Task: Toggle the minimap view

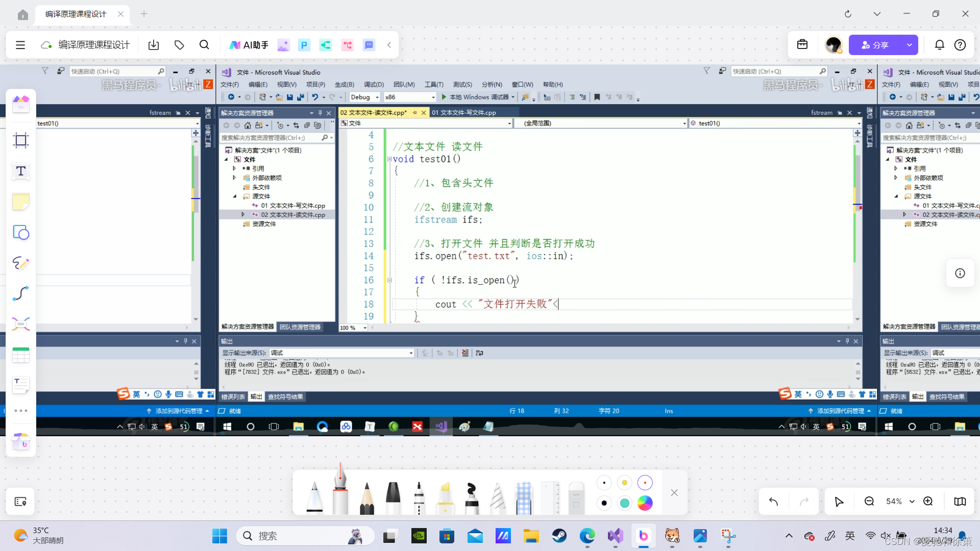Action: click(960, 502)
